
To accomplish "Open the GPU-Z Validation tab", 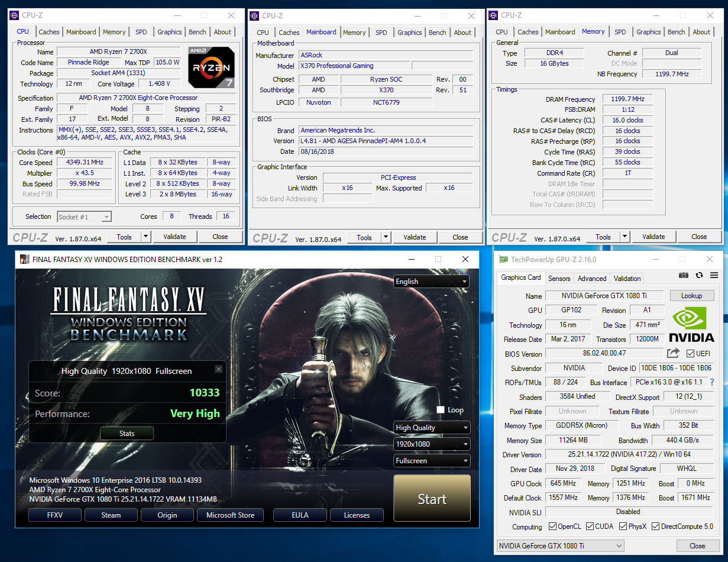I will click(x=627, y=278).
